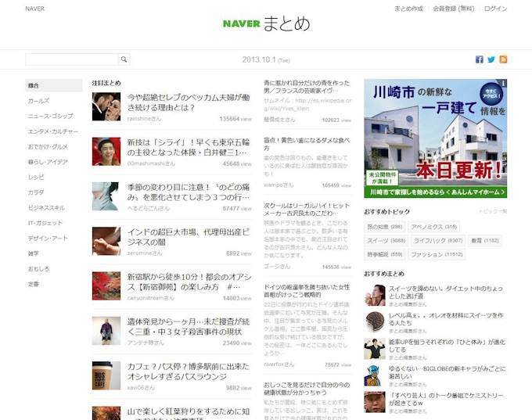Select the スイーツ topic tag
This screenshot has width=532, height=420.
coord(386,241)
